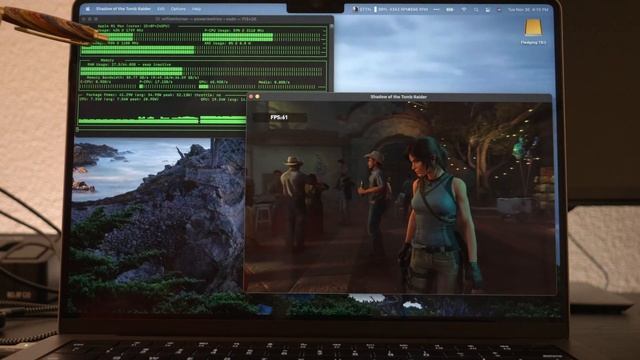The image size is (640, 360).
Task: Click the Lara Croft game scene view
Action: pos(399,197)
